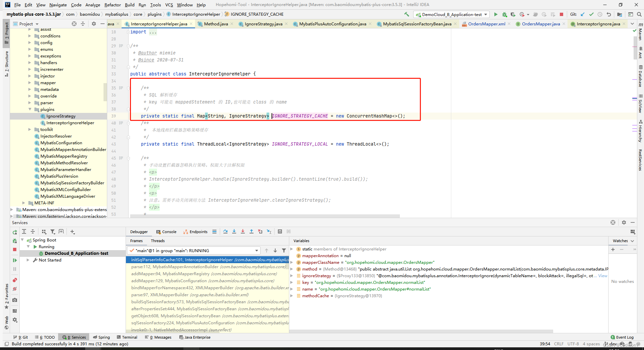Open Project Structure dialog icon

click(x=620, y=14)
